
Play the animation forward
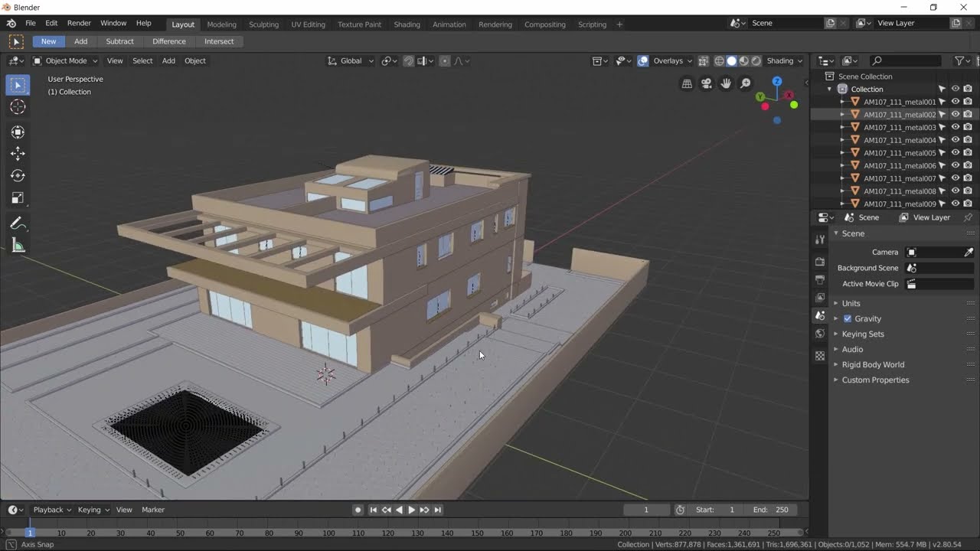[x=411, y=510]
